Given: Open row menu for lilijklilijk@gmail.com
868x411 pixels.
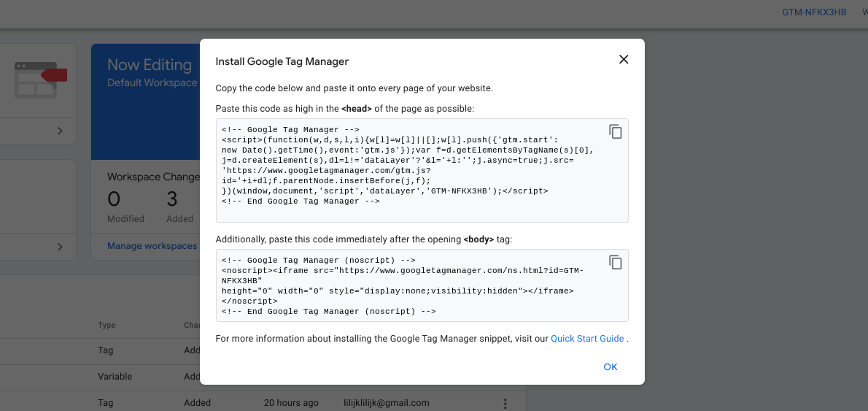Looking at the screenshot, I should (x=504, y=404).
